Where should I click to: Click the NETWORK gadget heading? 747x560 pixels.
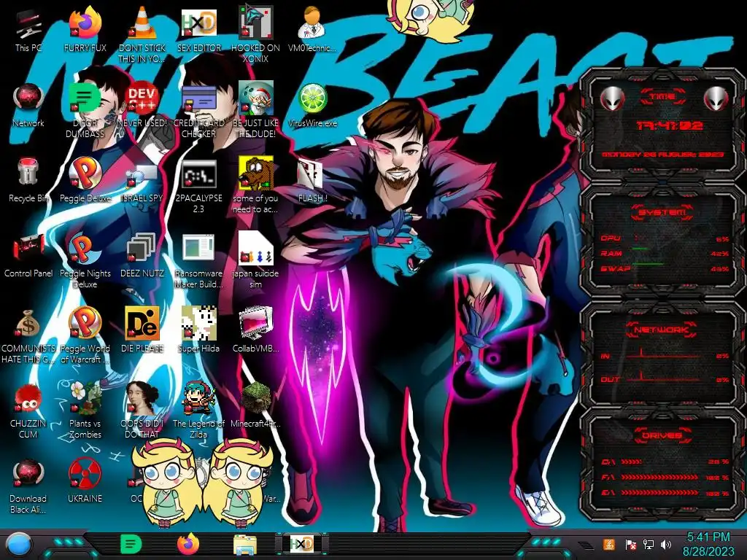662,329
